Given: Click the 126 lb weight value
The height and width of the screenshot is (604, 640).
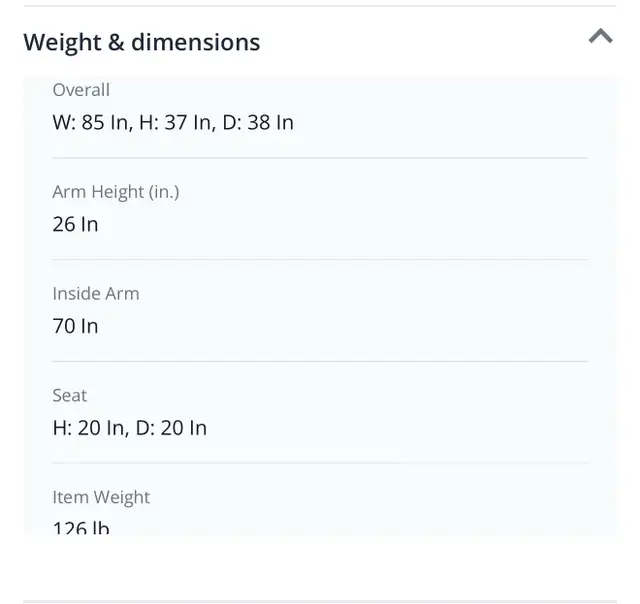Looking at the screenshot, I should (x=81, y=528).
